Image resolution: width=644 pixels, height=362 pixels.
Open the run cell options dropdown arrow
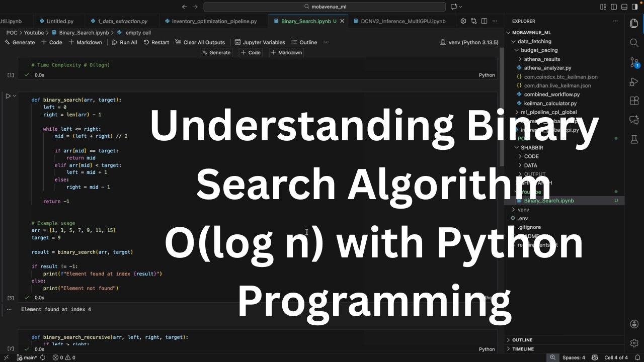[15, 96]
